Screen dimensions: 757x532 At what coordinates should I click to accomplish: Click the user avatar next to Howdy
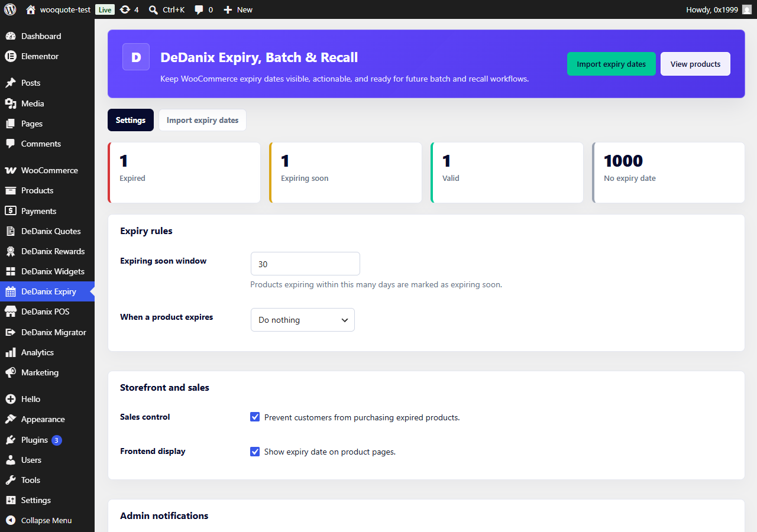click(x=747, y=9)
